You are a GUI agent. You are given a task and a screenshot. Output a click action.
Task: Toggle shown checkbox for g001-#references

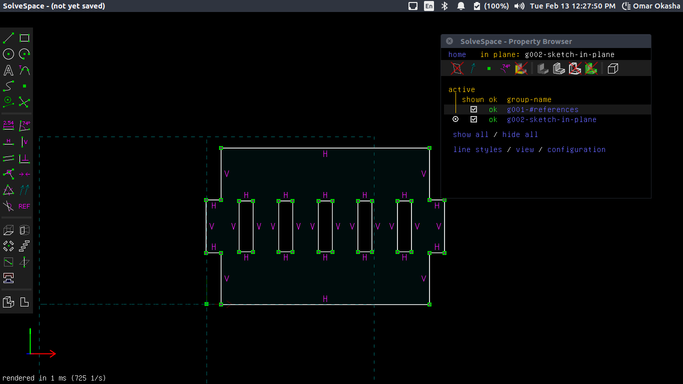(x=473, y=109)
